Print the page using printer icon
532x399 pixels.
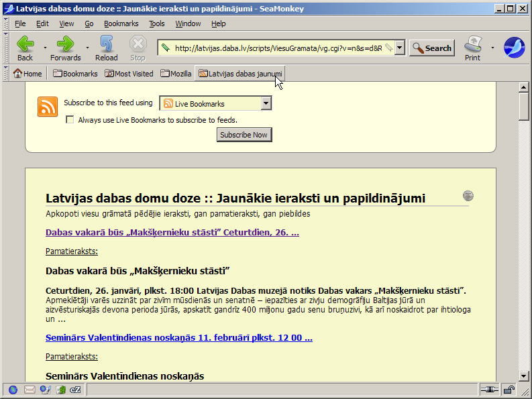pyautogui.click(x=472, y=48)
